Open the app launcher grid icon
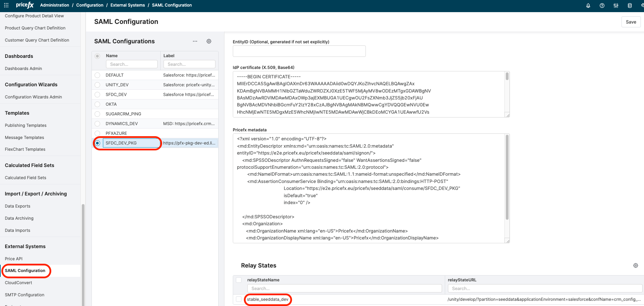 click(x=6, y=5)
